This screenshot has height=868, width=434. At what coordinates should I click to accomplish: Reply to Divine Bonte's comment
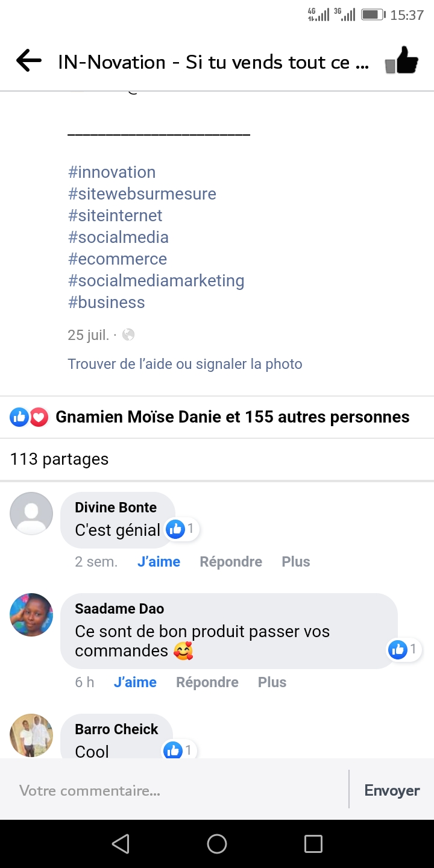pyautogui.click(x=231, y=562)
